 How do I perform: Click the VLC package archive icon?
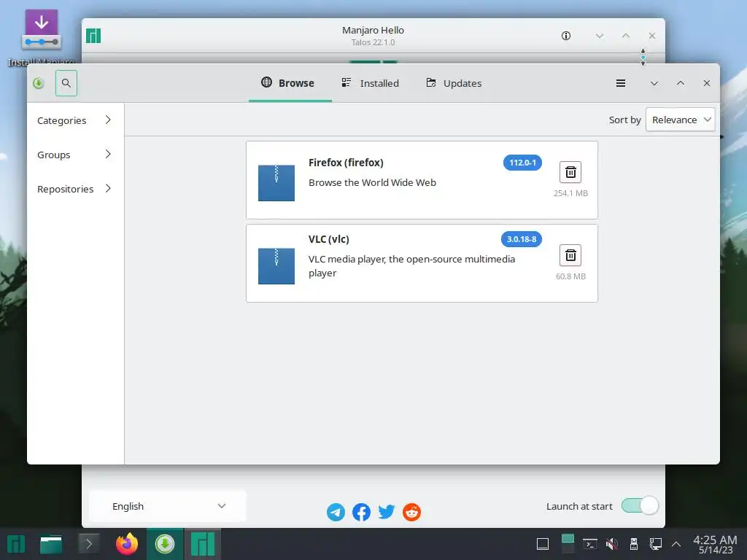(x=276, y=266)
